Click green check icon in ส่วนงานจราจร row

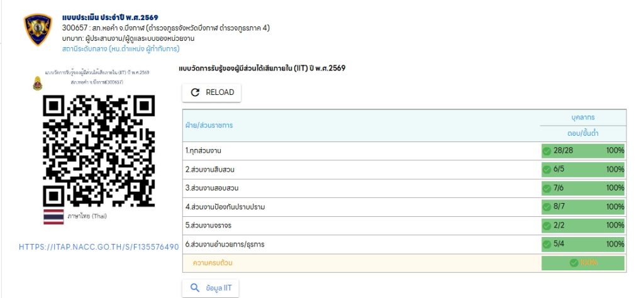(547, 226)
